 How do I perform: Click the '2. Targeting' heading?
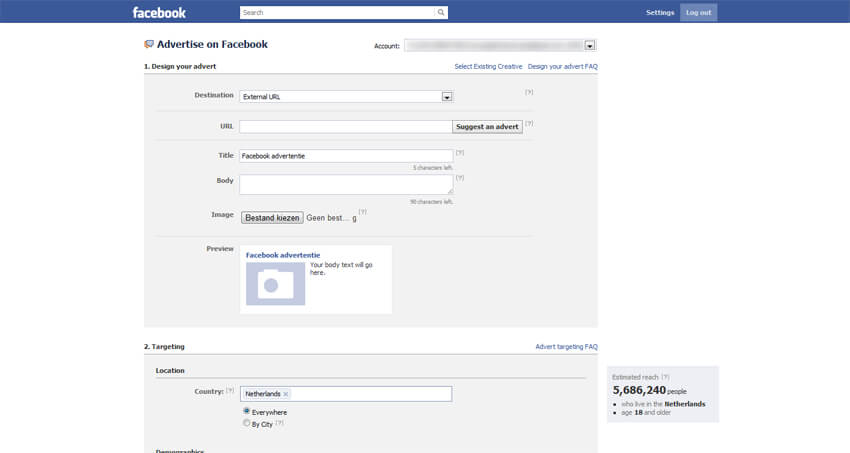click(164, 347)
